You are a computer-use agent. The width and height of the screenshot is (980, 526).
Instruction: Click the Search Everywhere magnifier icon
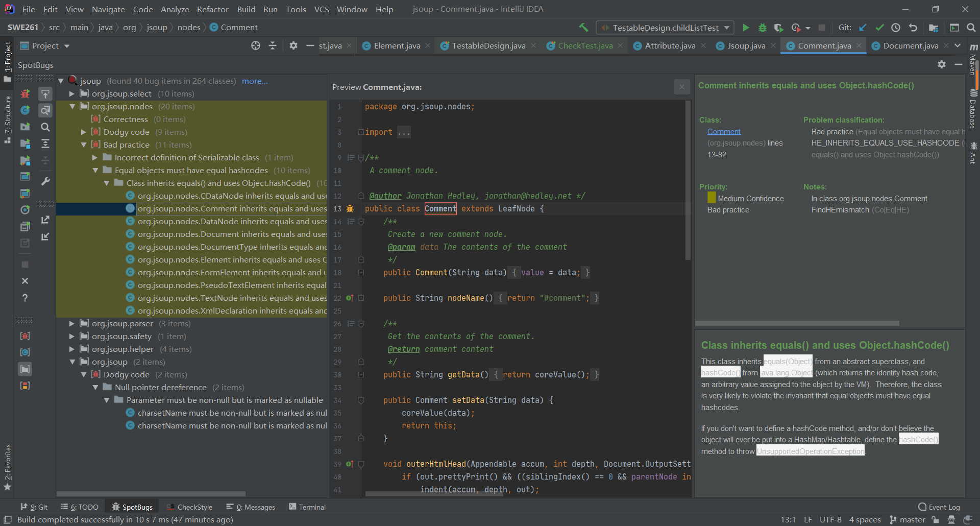(x=971, y=28)
